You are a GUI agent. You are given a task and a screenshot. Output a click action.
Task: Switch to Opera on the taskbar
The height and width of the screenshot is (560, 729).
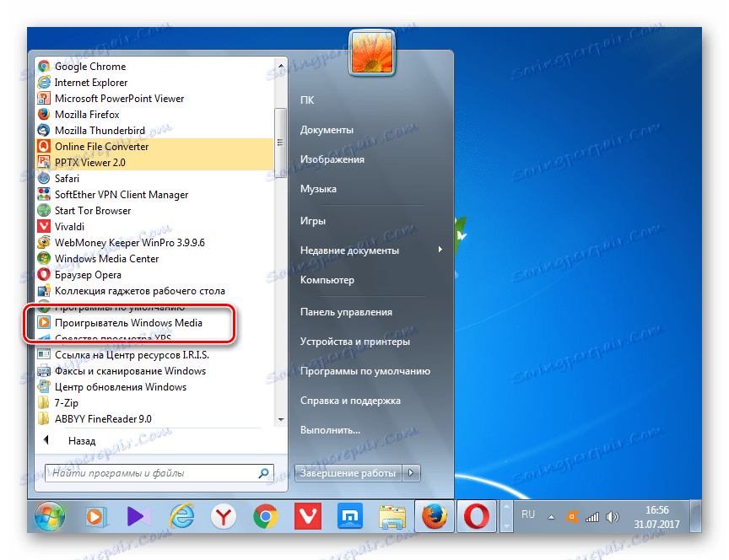477,516
